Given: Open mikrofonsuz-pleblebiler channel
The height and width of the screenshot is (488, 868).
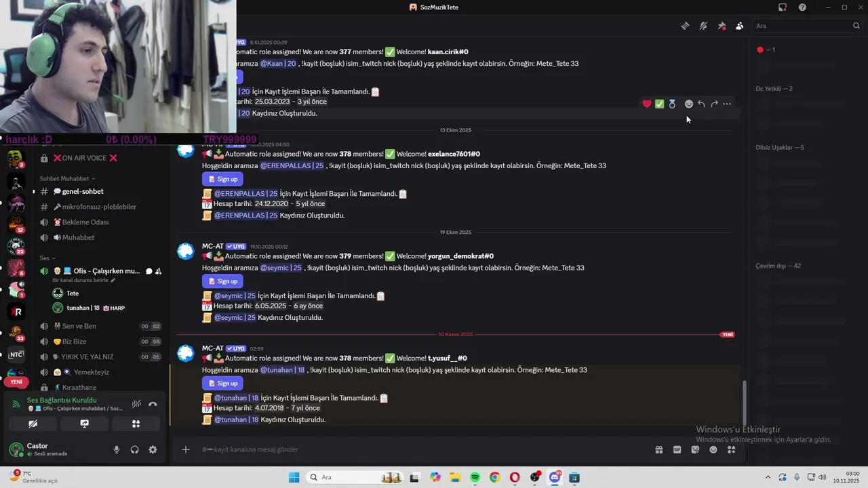Looking at the screenshot, I should tap(100, 207).
